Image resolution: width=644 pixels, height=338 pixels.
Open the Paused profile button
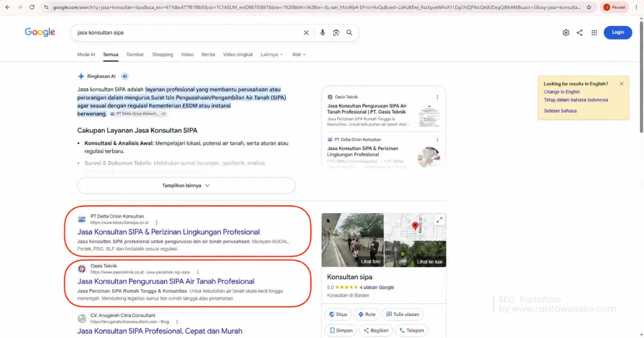(614, 8)
